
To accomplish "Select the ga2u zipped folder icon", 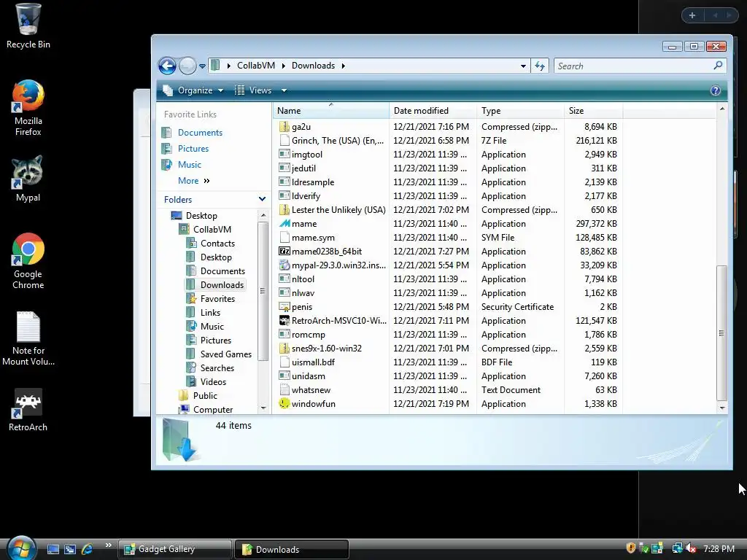I will [x=285, y=127].
